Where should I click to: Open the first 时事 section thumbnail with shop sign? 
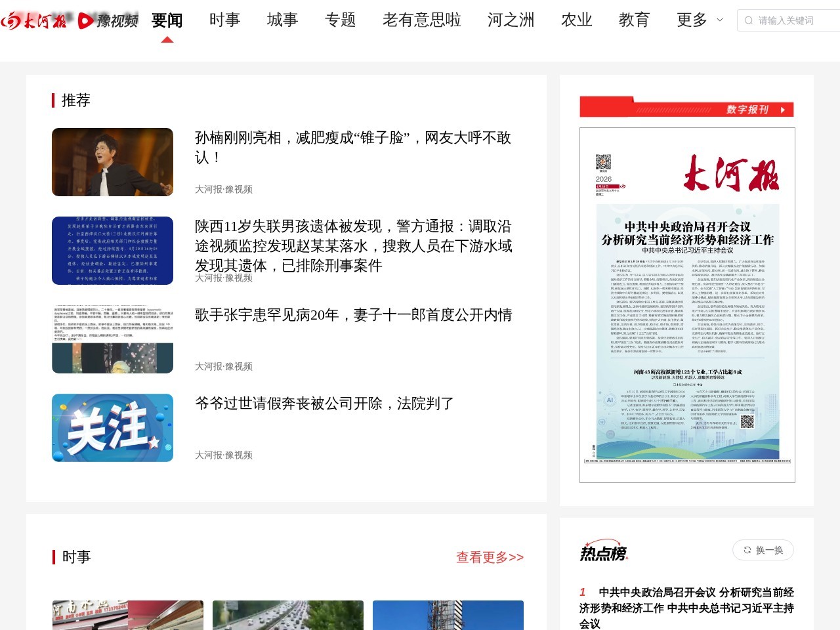pos(128,615)
